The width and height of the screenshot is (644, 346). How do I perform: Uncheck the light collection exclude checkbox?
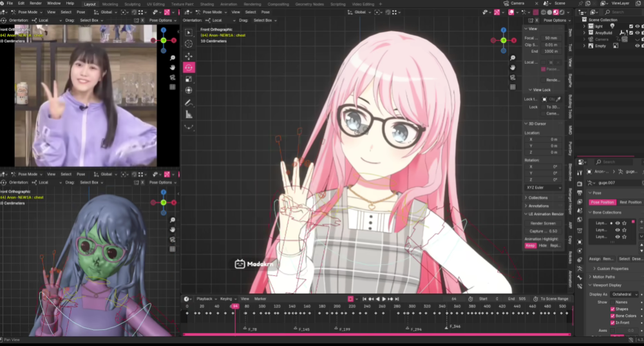point(631,26)
